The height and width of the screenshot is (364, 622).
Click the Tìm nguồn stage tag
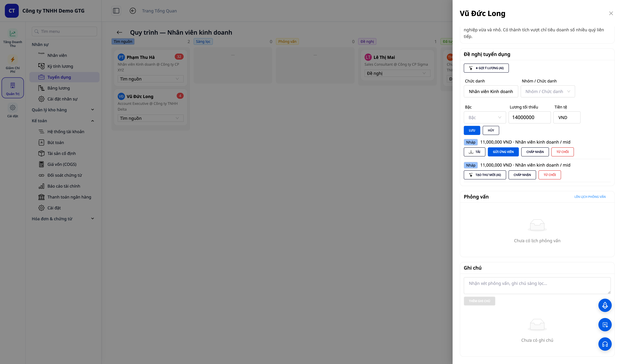123,41
